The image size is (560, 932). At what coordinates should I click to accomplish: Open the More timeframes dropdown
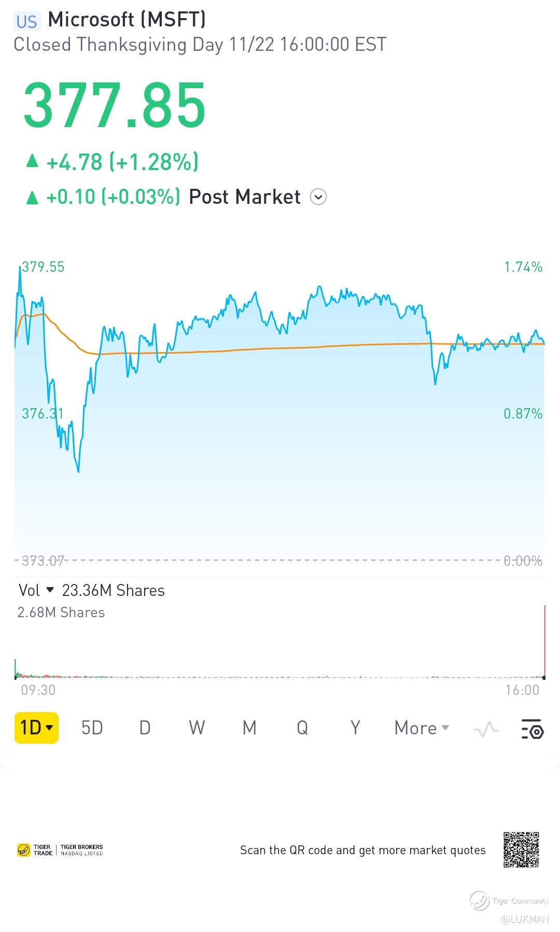(x=422, y=728)
